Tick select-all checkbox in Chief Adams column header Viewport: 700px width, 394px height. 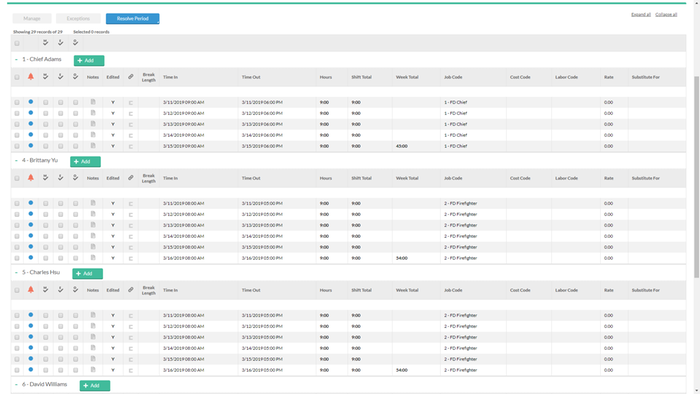[x=17, y=77]
